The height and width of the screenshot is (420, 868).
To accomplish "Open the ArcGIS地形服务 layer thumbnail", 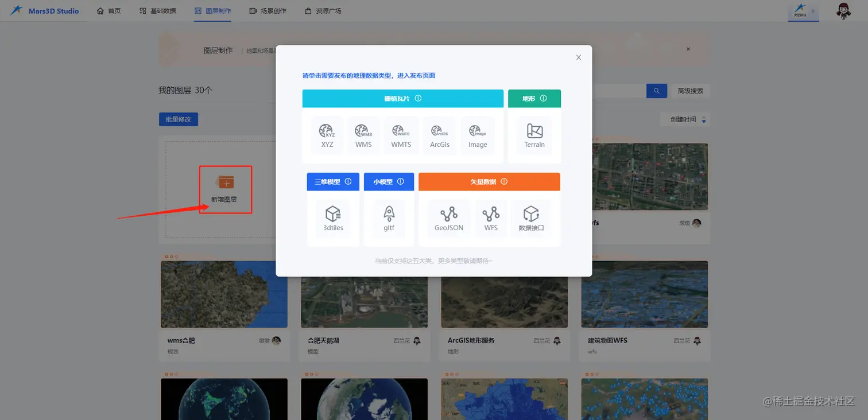I will point(504,302).
